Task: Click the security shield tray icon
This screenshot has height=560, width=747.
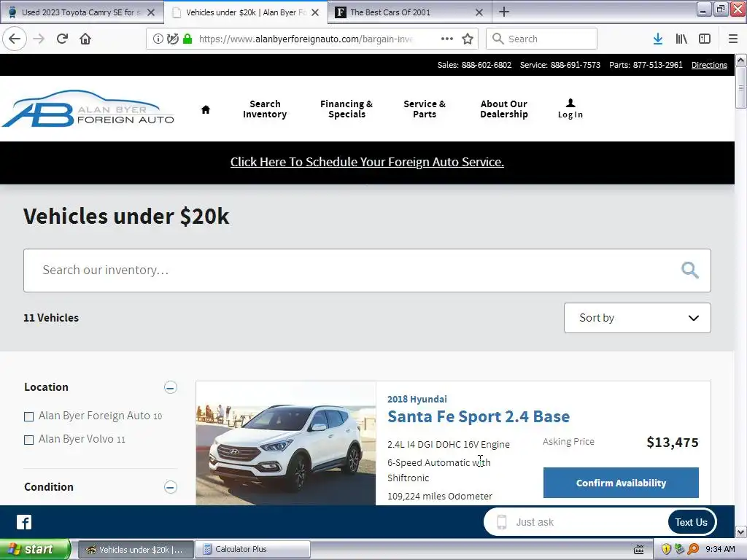Action: click(666, 549)
